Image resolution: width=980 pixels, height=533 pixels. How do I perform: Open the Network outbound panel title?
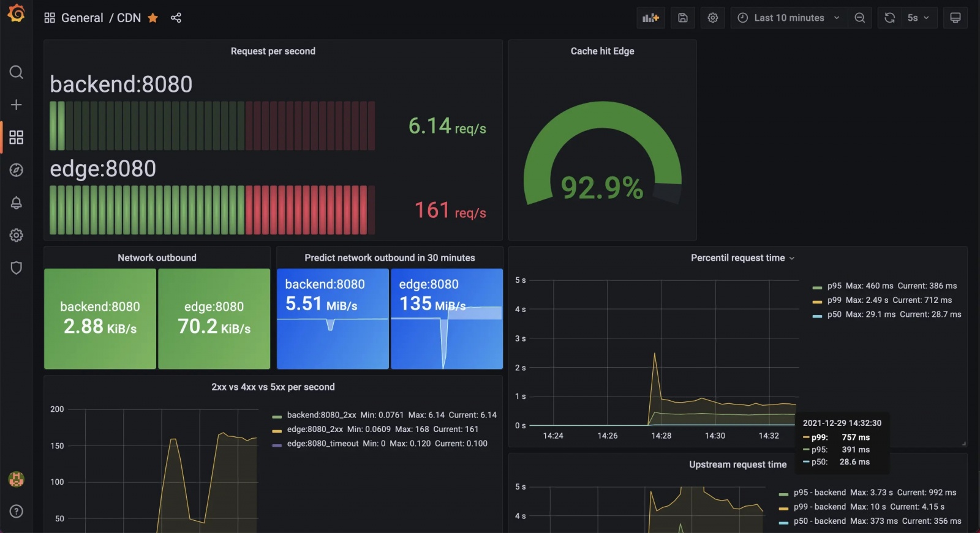[x=157, y=258]
